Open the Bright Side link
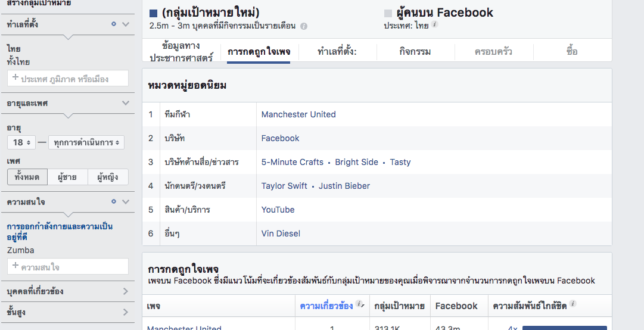This screenshot has width=644, height=330. (356, 162)
